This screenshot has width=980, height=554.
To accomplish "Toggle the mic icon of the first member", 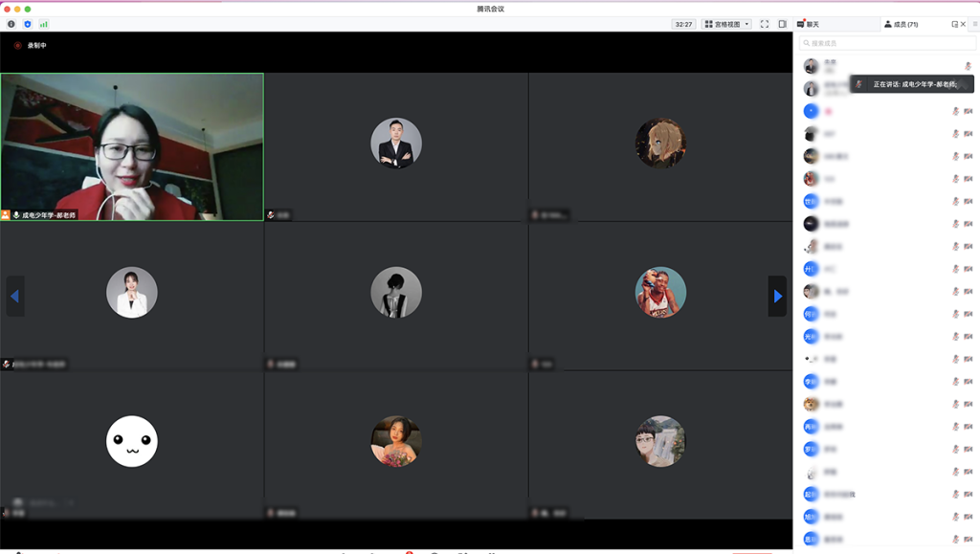I will point(968,66).
